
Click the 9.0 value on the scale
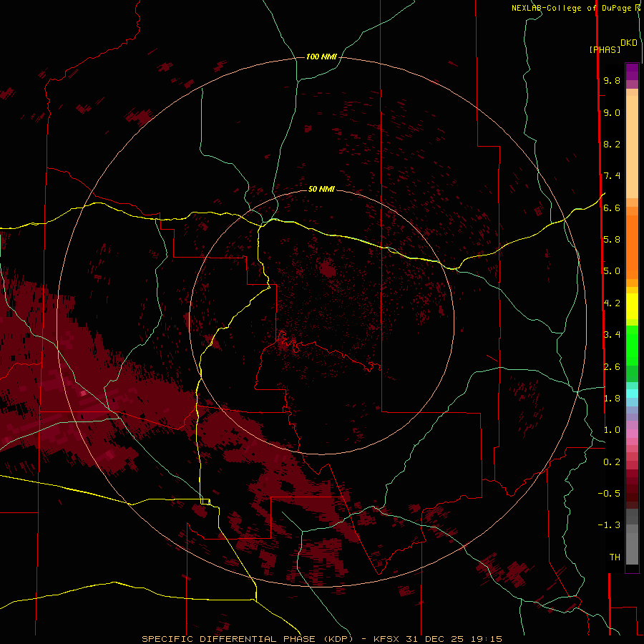612,112
